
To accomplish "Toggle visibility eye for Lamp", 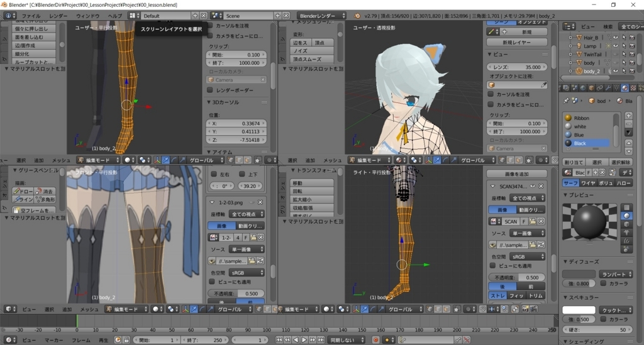I will pyautogui.click(x=616, y=46).
